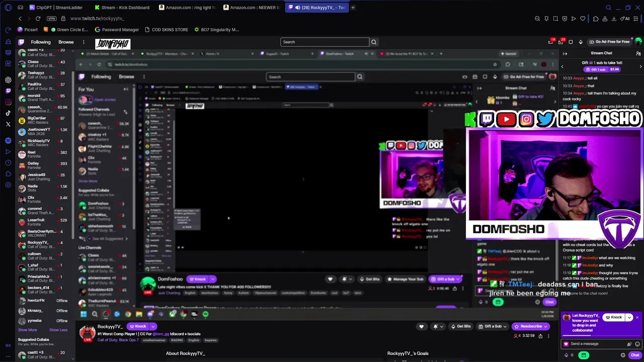Image resolution: width=644 pixels, height=362 pixels.
Task: Open COD SKINS STORE bookmark
Action: point(166,30)
